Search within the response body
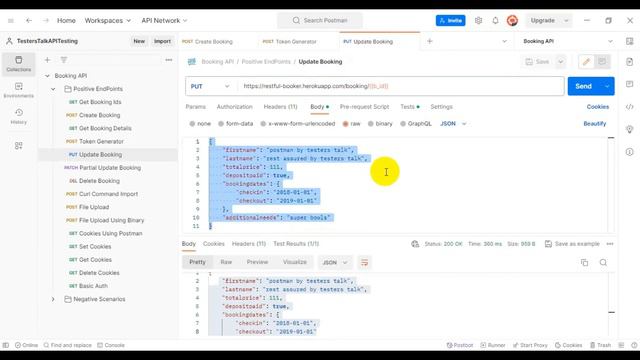This screenshot has width=640, height=360. (603, 262)
